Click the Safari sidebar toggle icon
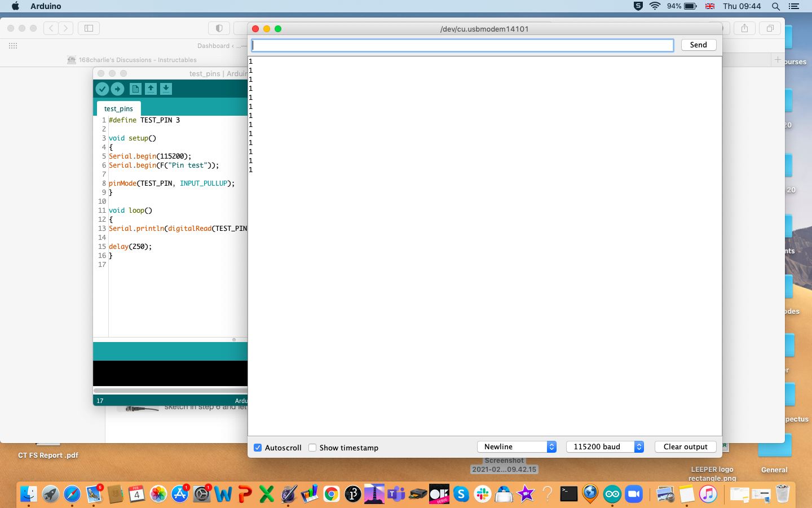The width and height of the screenshot is (812, 508). [89, 28]
